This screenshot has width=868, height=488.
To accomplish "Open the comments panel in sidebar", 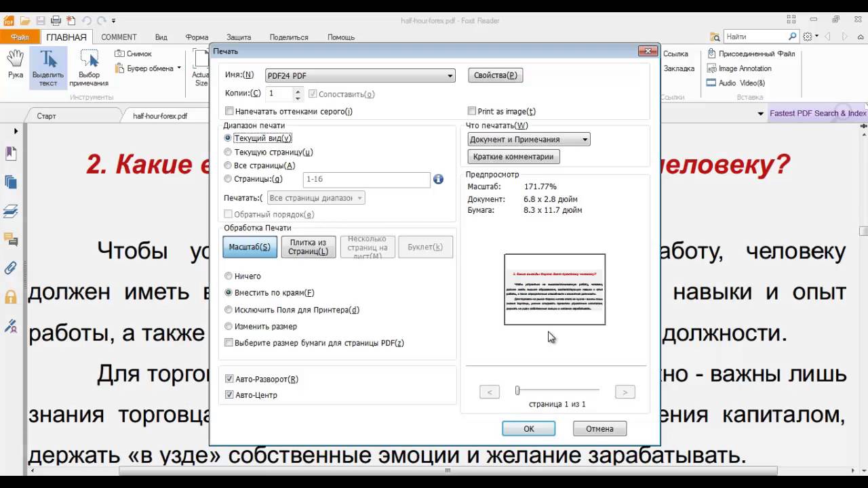I will 11,239.
